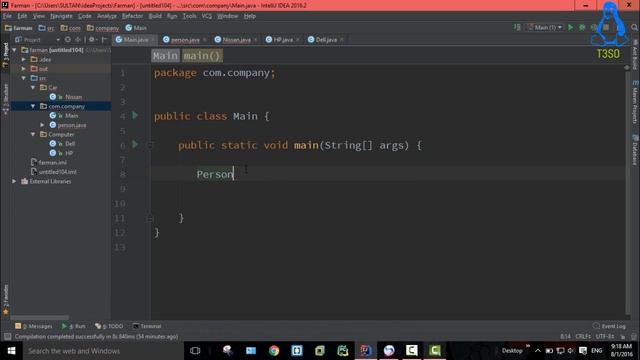Open the Favorites tool window side tab
Image resolution: width=640 pixels, height=360 pixels.
pyautogui.click(x=5, y=300)
